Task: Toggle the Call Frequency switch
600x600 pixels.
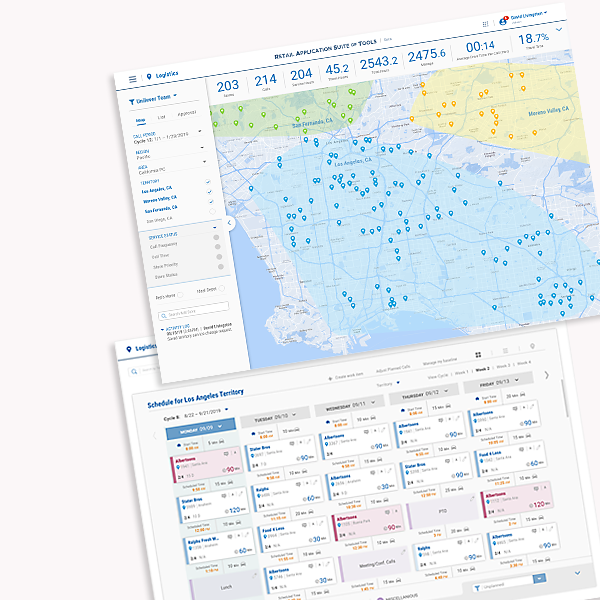Action: pyautogui.click(x=216, y=238)
